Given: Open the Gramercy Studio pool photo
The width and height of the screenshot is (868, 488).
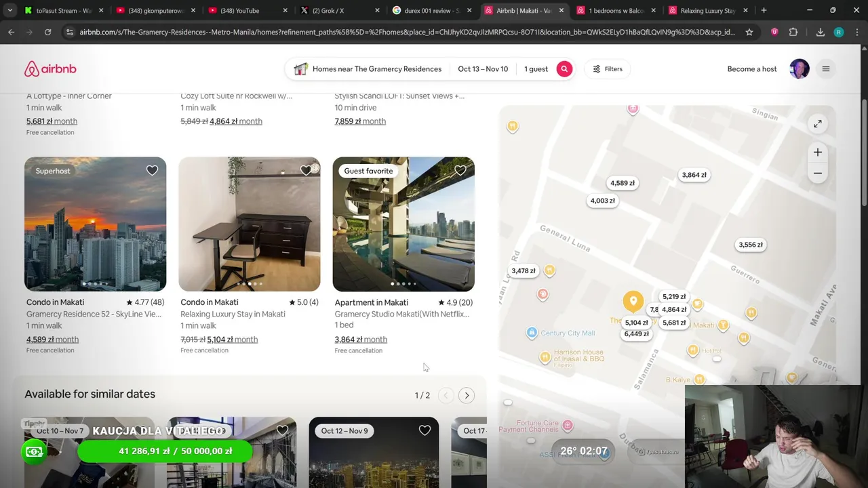Looking at the screenshot, I should pos(403,224).
